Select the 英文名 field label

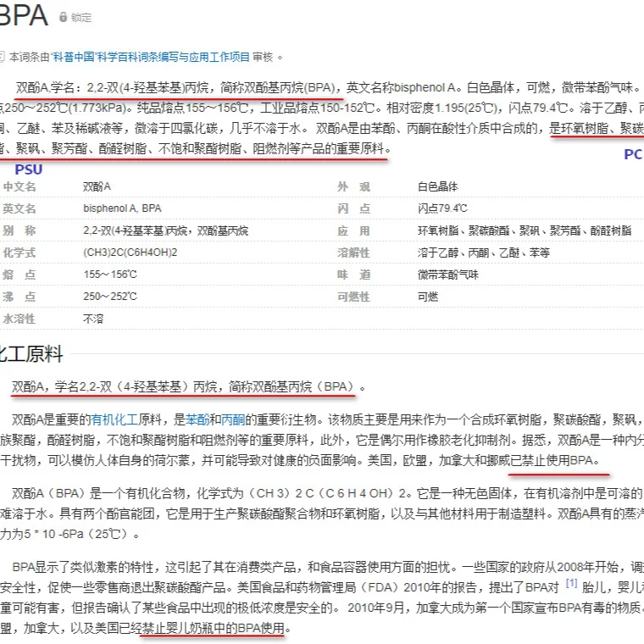(x=19, y=208)
